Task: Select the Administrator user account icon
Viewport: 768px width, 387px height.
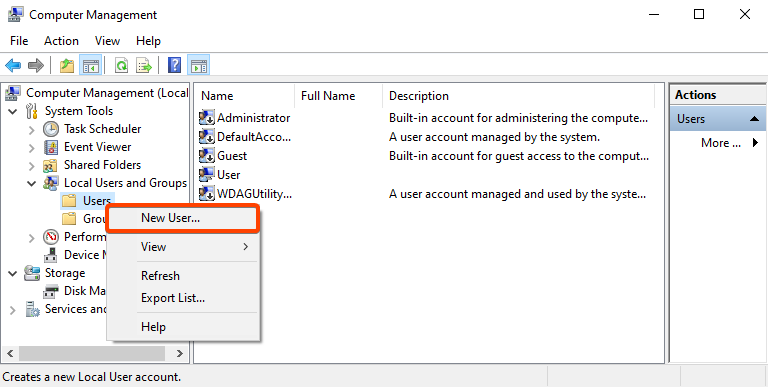Action: click(207, 118)
